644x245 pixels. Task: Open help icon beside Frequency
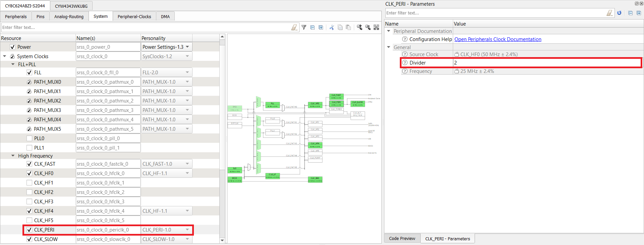[405, 71]
